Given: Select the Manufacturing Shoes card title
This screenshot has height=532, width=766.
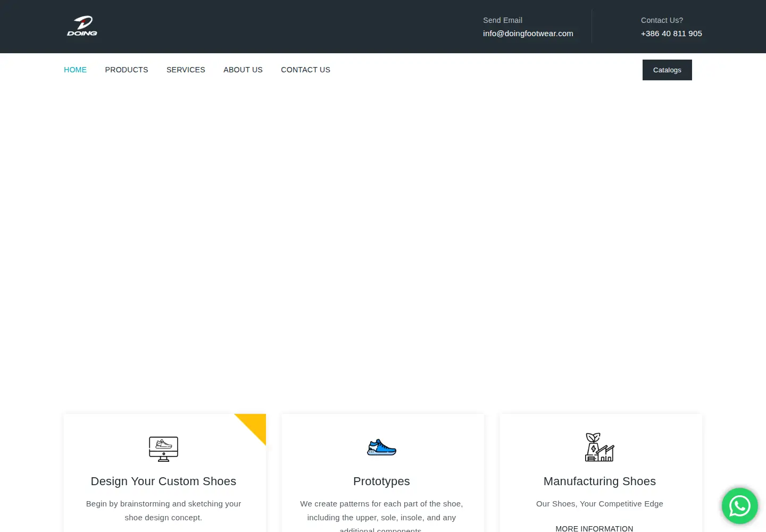Looking at the screenshot, I should click(600, 481).
